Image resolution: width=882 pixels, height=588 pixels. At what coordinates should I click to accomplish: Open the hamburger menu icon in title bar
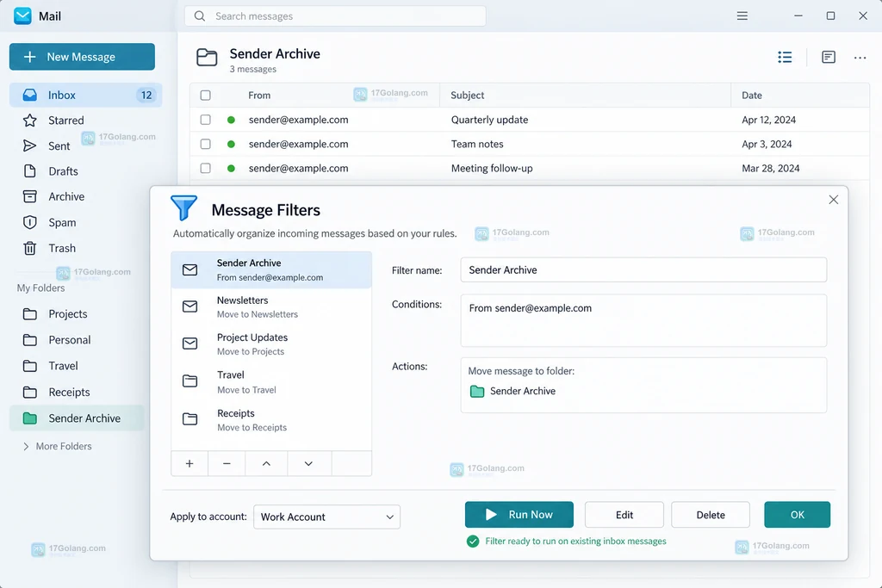742,15
